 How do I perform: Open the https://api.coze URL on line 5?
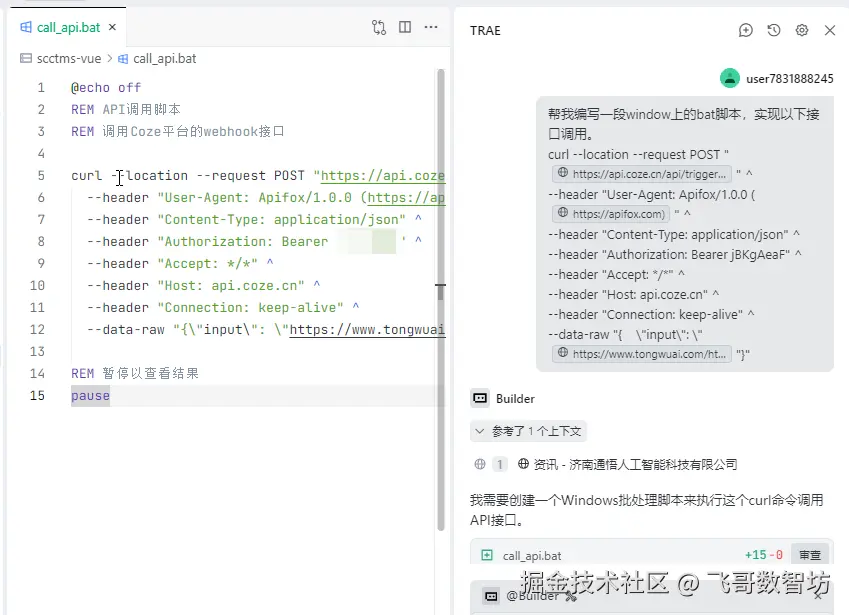tap(383, 175)
